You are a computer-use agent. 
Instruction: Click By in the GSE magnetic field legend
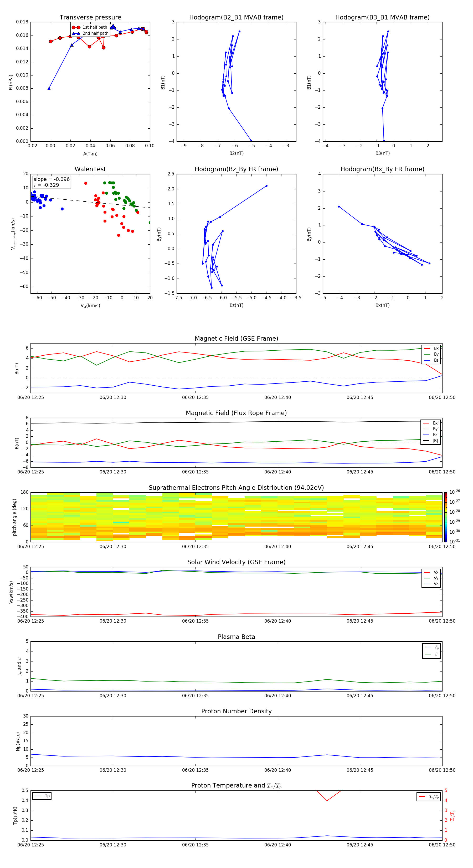[431, 354]
